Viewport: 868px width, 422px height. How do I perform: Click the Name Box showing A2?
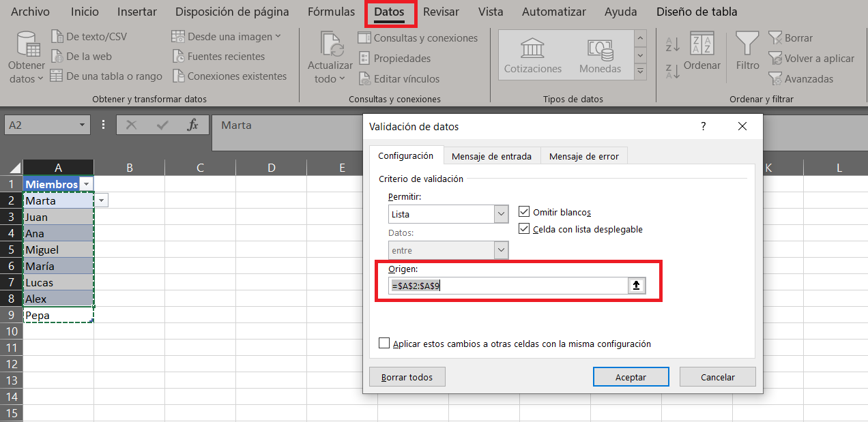(41, 125)
